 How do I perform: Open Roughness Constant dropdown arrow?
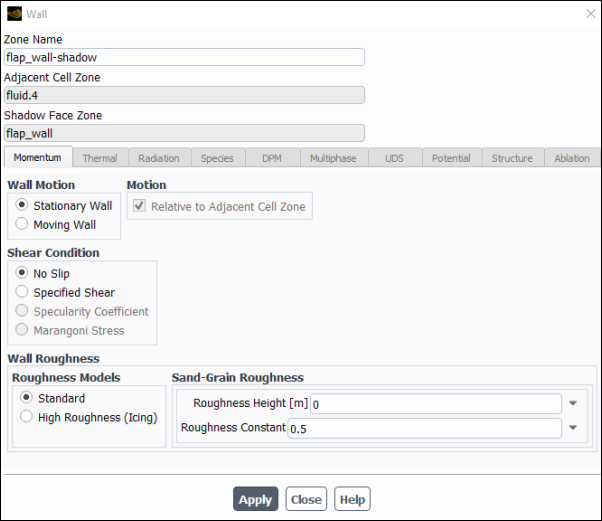click(x=573, y=428)
